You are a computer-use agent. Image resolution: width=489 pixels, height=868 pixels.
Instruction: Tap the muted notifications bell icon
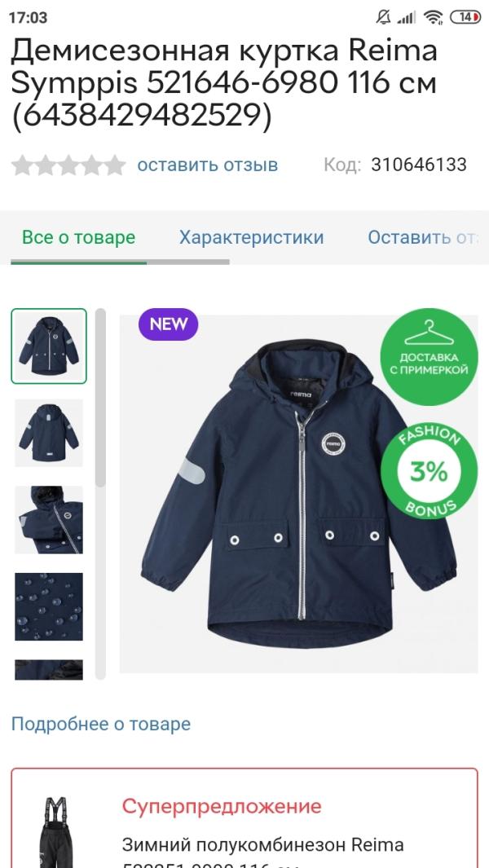[383, 18]
